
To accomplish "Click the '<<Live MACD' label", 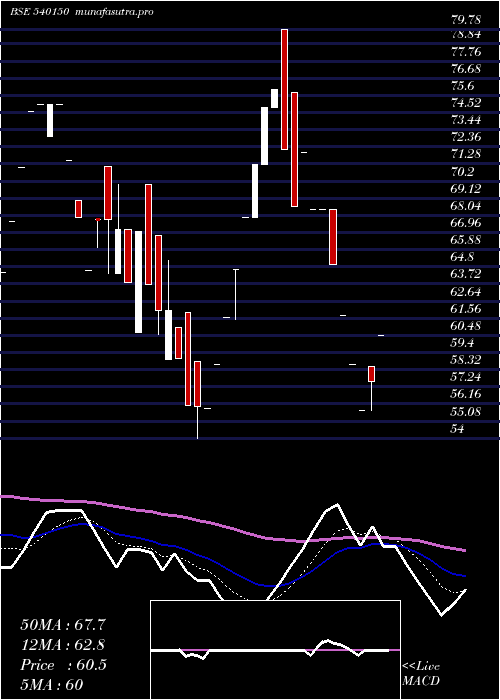I will tap(421, 674).
